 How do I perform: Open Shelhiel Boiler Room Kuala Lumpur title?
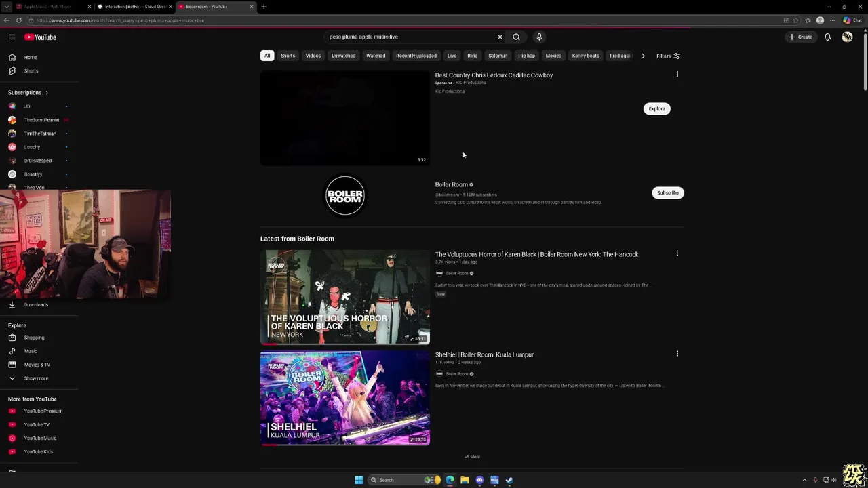484,354
